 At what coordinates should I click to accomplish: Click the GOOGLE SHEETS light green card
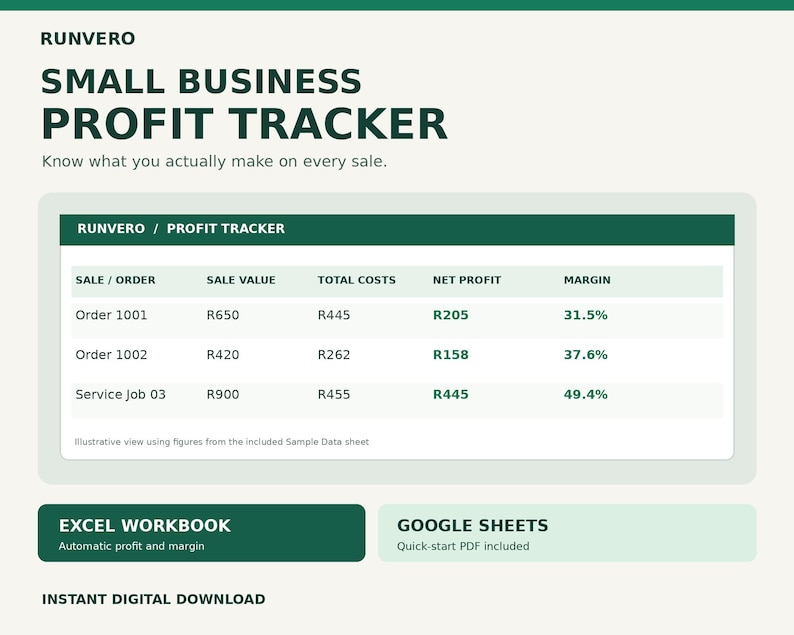(567, 533)
